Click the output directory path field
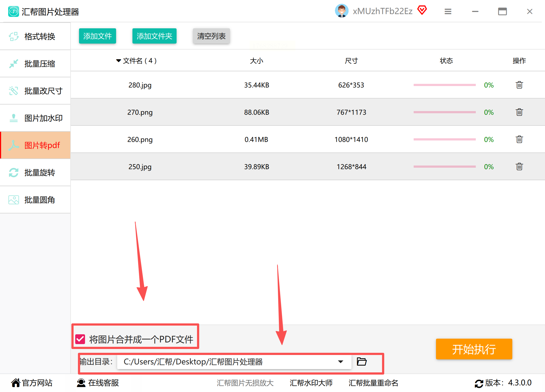Image resolution: width=545 pixels, height=392 pixels. click(226, 362)
